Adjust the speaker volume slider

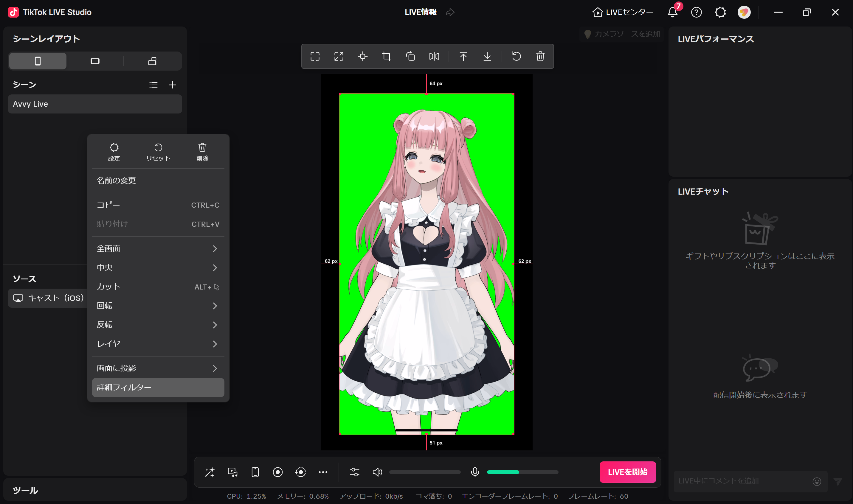click(425, 472)
